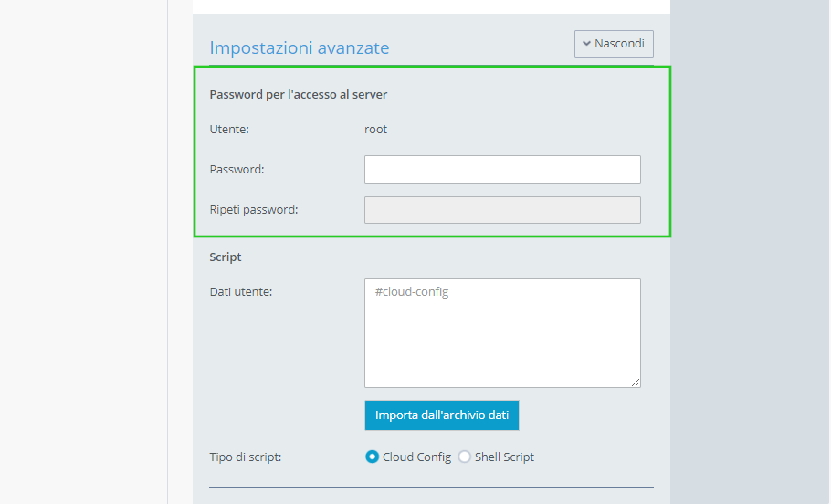Click the Ripeti password input field
Viewport: 831px width, 504px height.
click(502, 210)
